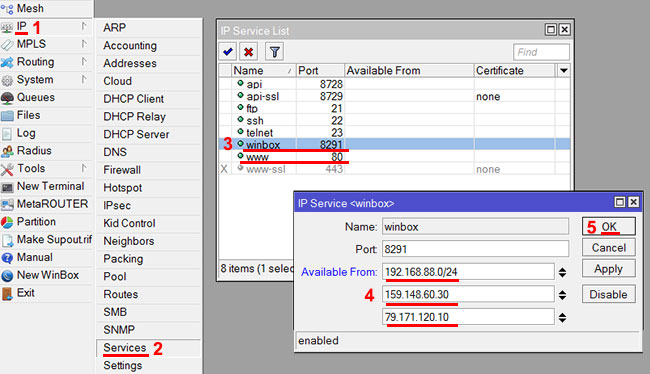Open the filter funnel in IP Service List
Image resolution: width=650 pixels, height=374 pixels.
[274, 52]
